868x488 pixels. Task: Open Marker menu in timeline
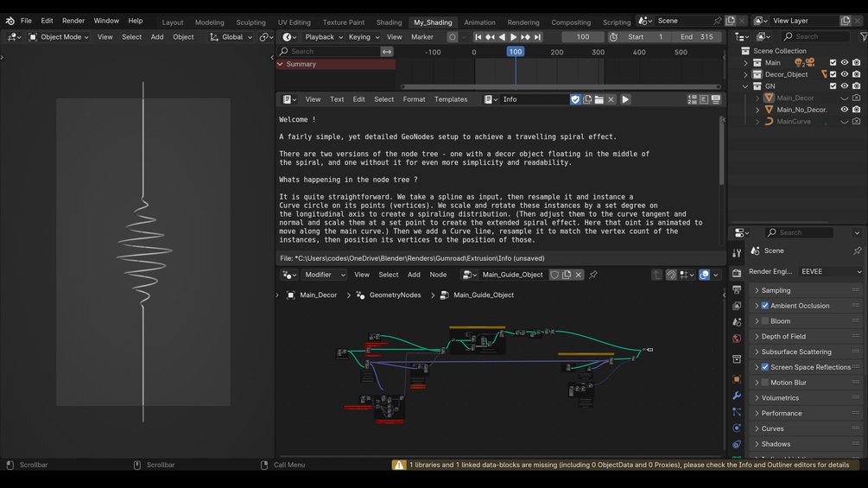pyautogui.click(x=421, y=37)
